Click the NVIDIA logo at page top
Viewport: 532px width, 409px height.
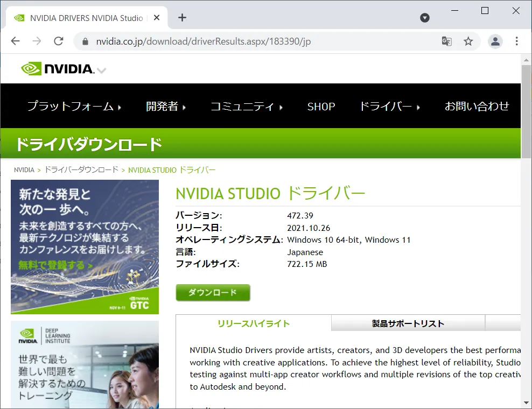click(x=58, y=69)
